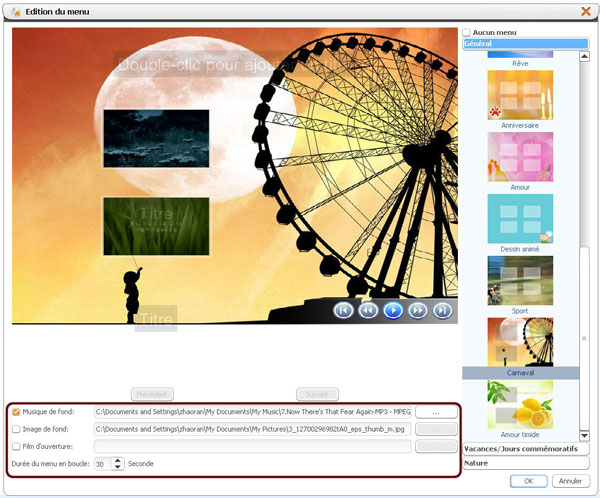600x498 pixels.
Task: Click the Annuler button
Action: [571, 481]
